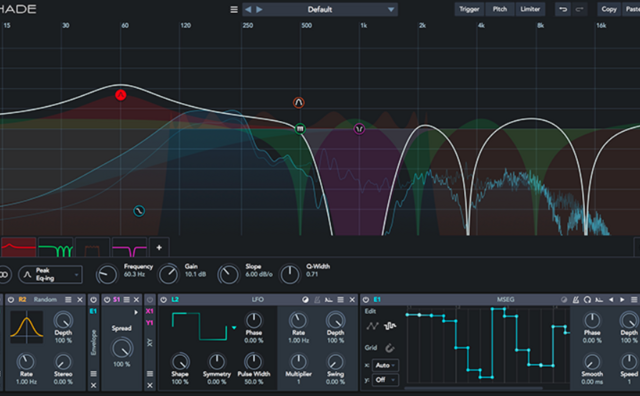The image size is (640, 396).
Task: Open the Peak Eq-ing filter type dropdown
Action: point(50,274)
